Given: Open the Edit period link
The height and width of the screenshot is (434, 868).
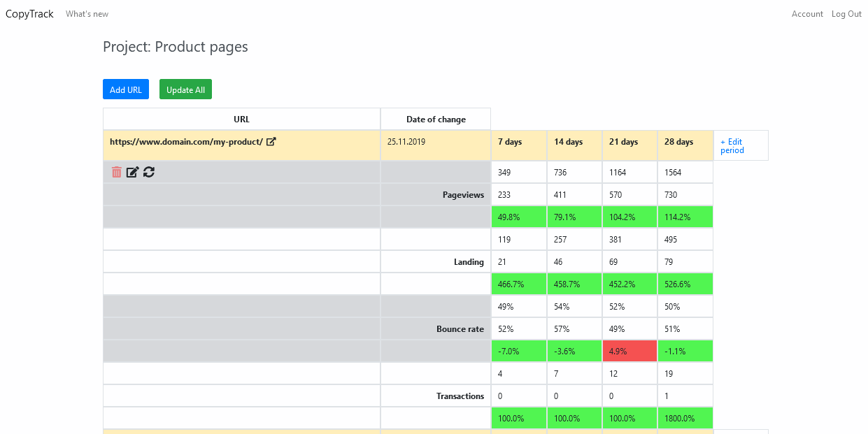Looking at the screenshot, I should pyautogui.click(x=732, y=145).
